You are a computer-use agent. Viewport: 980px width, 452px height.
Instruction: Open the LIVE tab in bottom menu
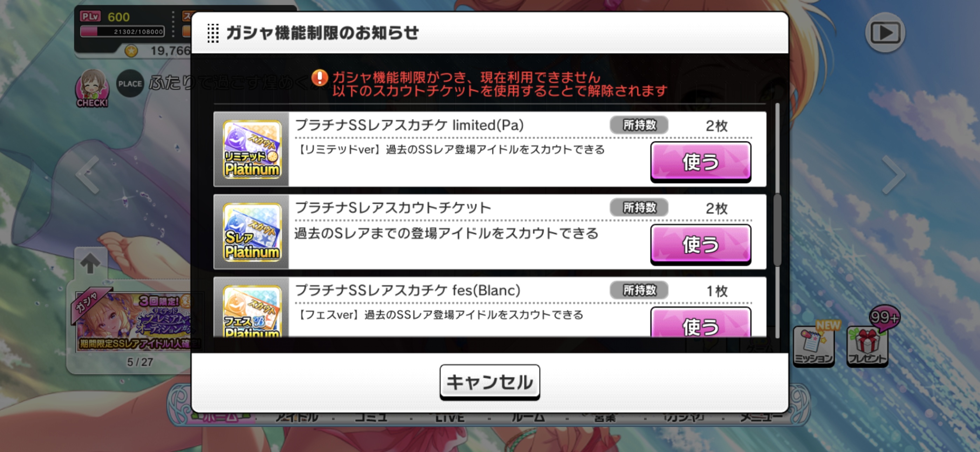(x=450, y=418)
